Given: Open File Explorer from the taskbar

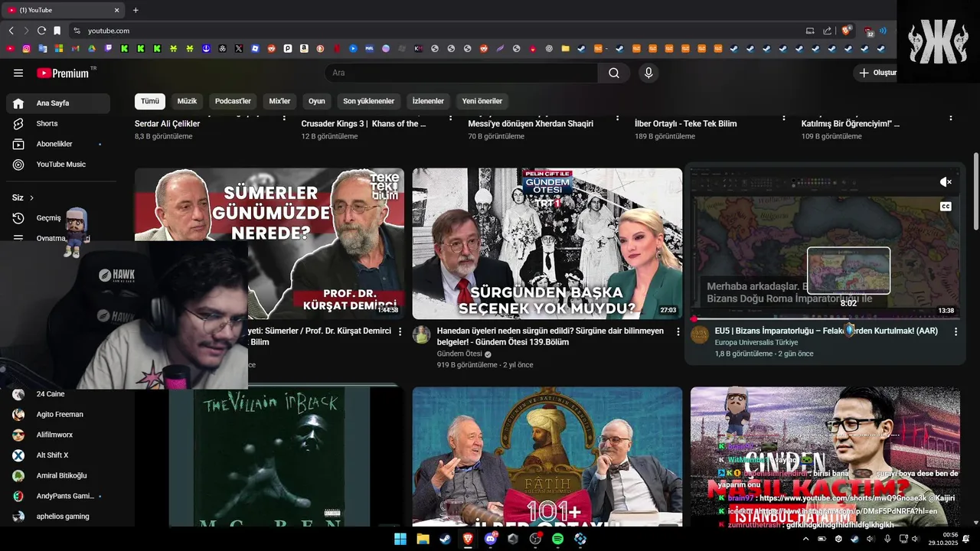Looking at the screenshot, I should point(423,539).
